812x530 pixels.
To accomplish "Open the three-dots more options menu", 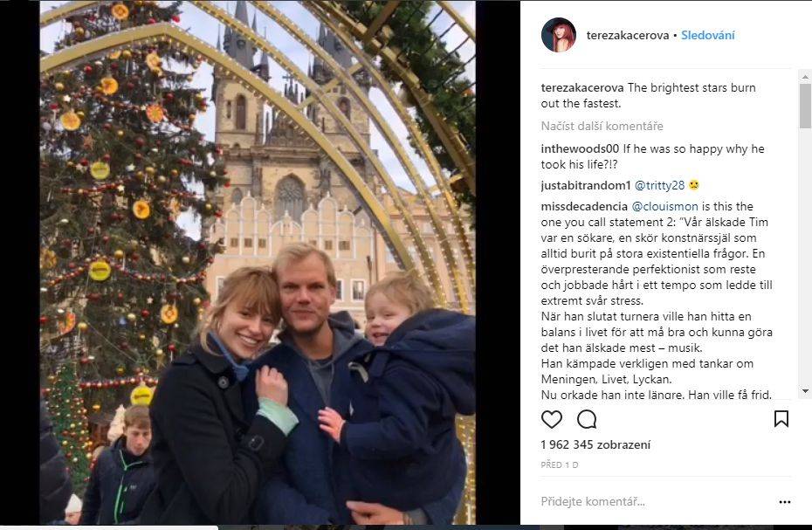I will pos(784,502).
